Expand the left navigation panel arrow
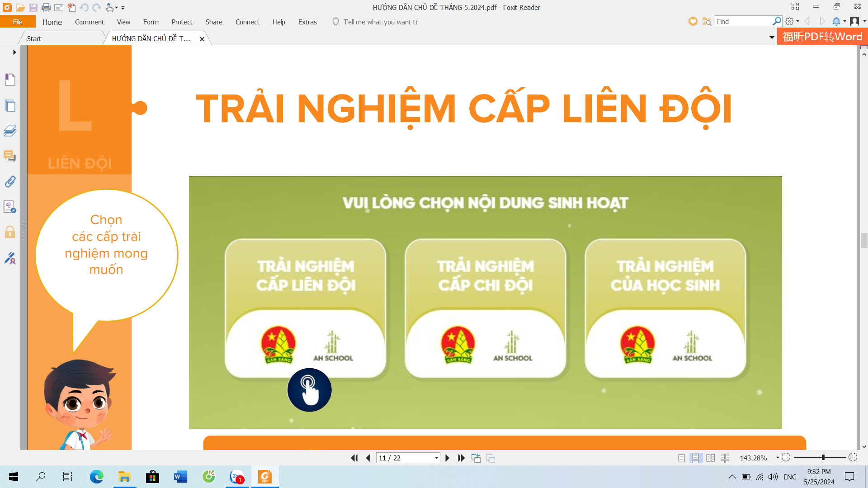868x488 pixels. pos(14,52)
